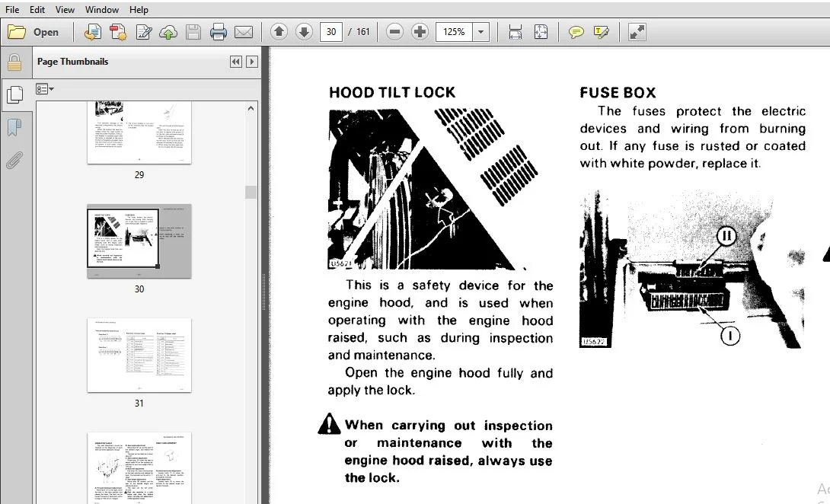The height and width of the screenshot is (504, 830).
Task: Go to previous page with up arrow
Action: tap(279, 32)
